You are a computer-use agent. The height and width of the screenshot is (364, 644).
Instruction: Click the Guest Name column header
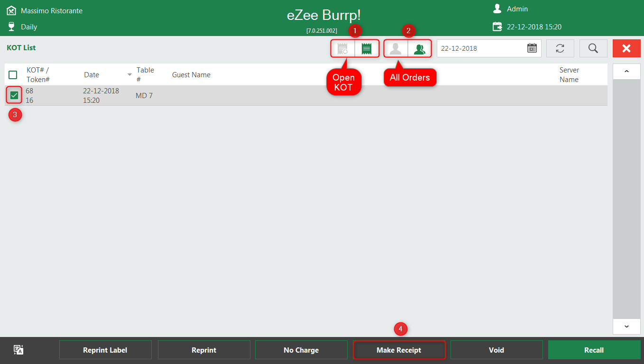tap(191, 75)
